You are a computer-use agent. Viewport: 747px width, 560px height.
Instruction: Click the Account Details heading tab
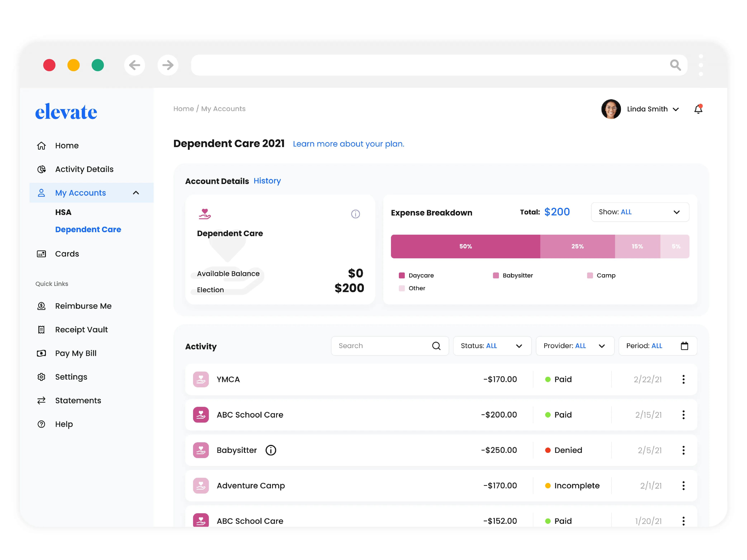(x=217, y=181)
